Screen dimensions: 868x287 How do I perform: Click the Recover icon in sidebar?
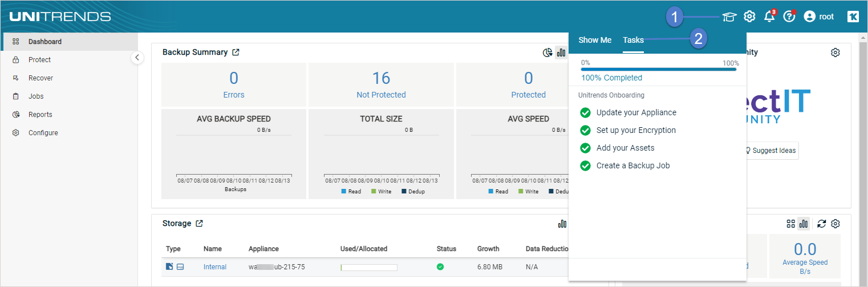16,78
